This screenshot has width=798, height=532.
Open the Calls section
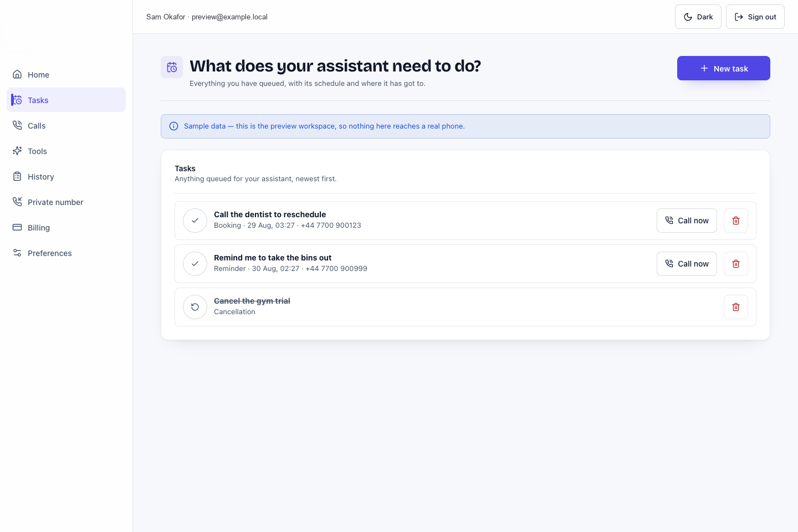click(66, 126)
